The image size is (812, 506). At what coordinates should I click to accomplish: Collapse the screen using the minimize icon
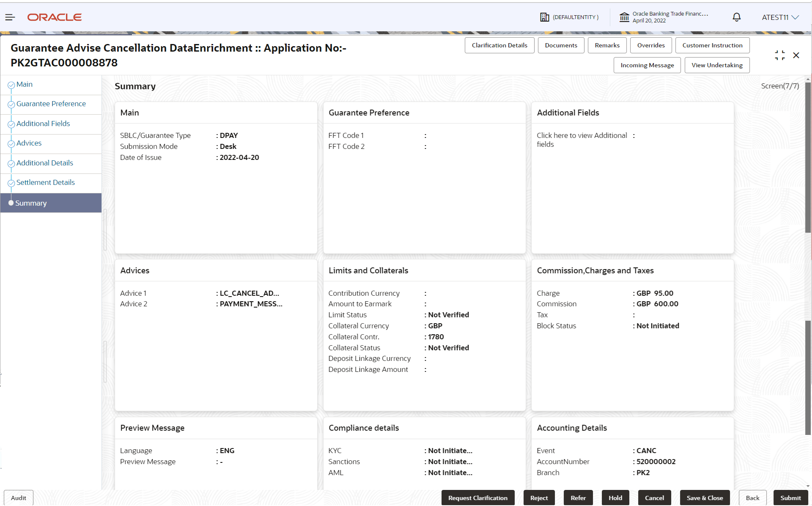779,55
